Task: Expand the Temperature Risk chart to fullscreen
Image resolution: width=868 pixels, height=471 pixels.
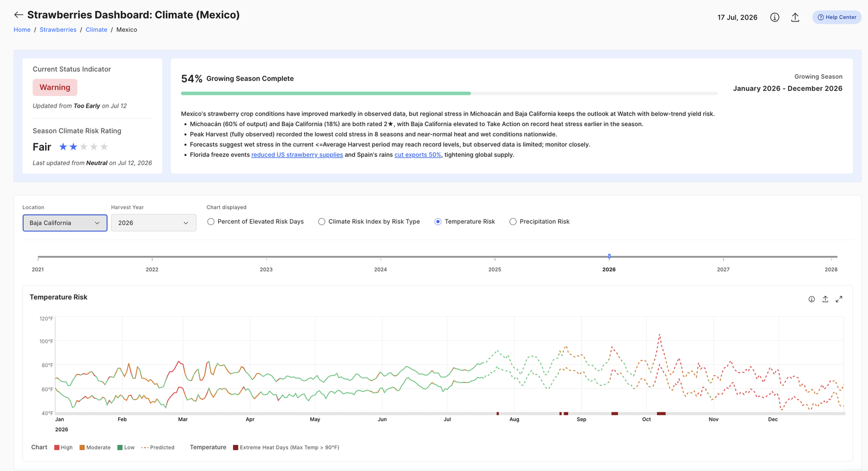Action: (x=839, y=299)
